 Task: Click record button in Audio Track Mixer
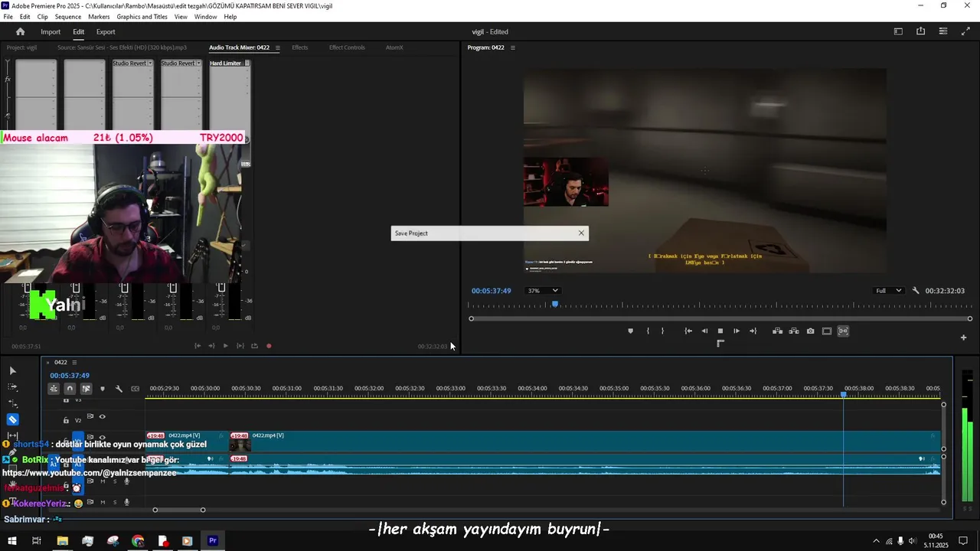[269, 346]
